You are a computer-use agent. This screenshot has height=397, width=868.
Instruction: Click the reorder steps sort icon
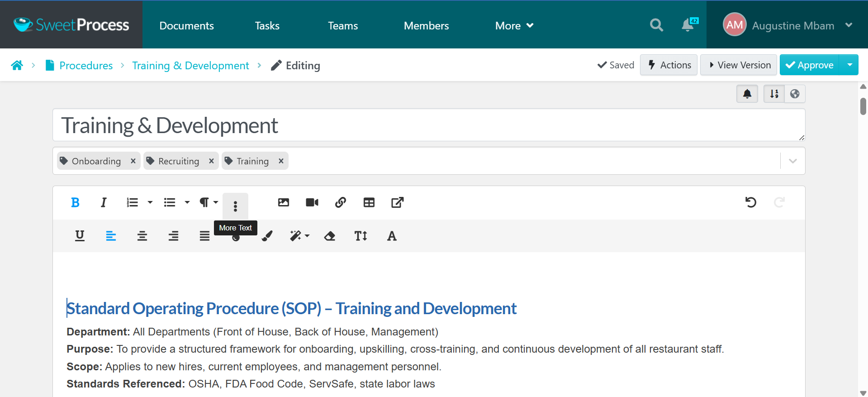coord(774,94)
